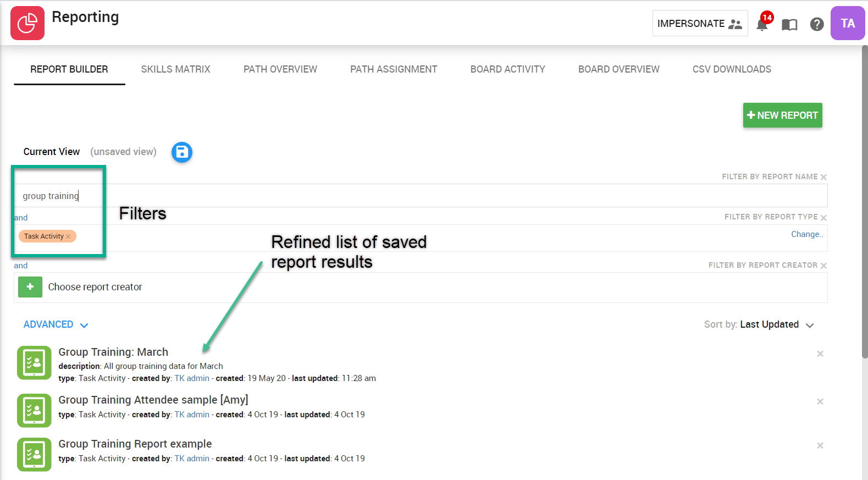Click TK admin link in Attendee sample row

coord(192,415)
